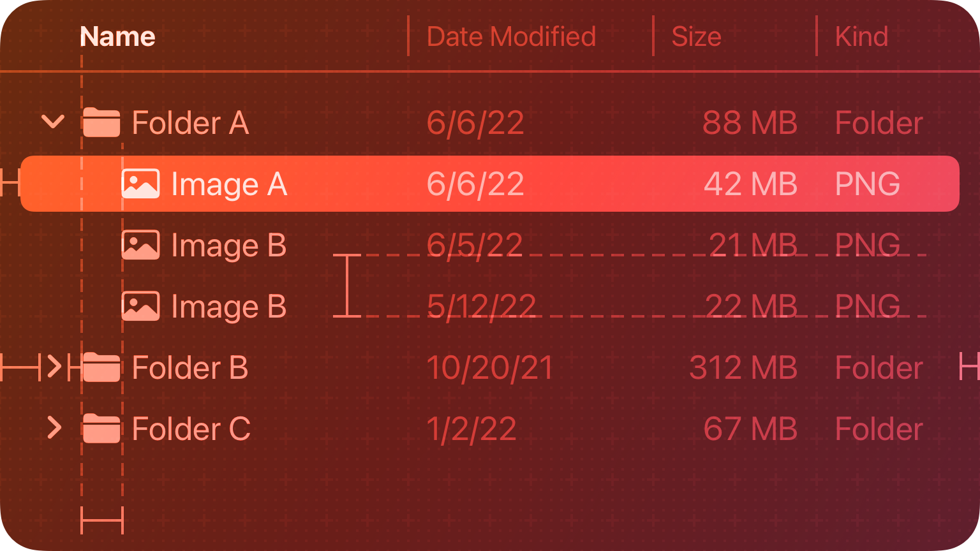The height and width of the screenshot is (551, 980).
Task: Click the picture icon dated 6/5/22
Action: click(x=140, y=245)
